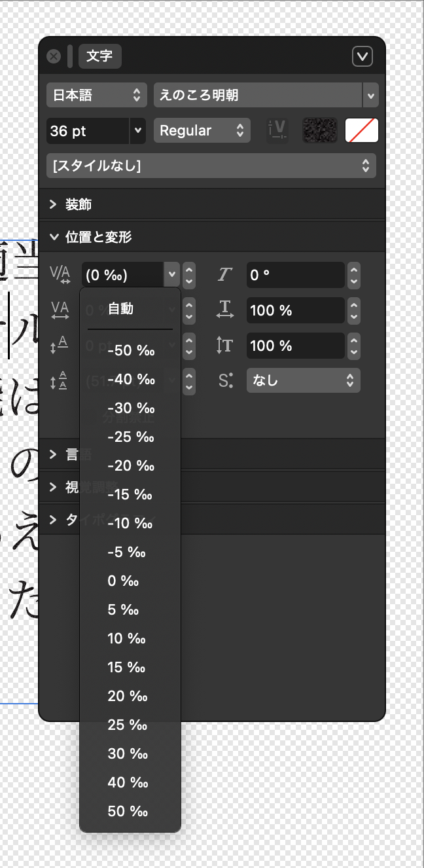Open the character panel options menu
The height and width of the screenshot is (868, 424).
click(x=362, y=56)
